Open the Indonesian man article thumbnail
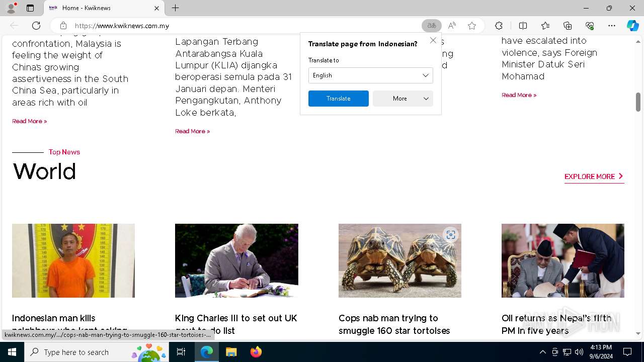644x362 pixels. [73, 260]
